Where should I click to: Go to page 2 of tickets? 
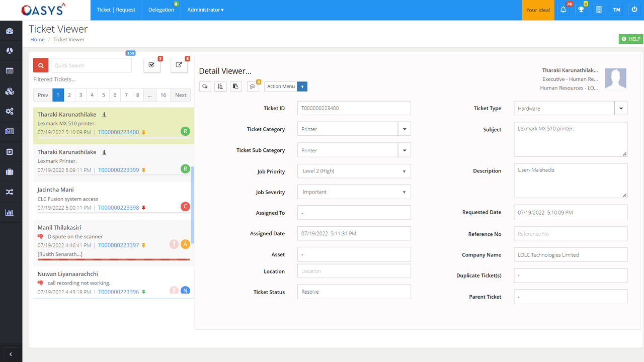coord(69,95)
